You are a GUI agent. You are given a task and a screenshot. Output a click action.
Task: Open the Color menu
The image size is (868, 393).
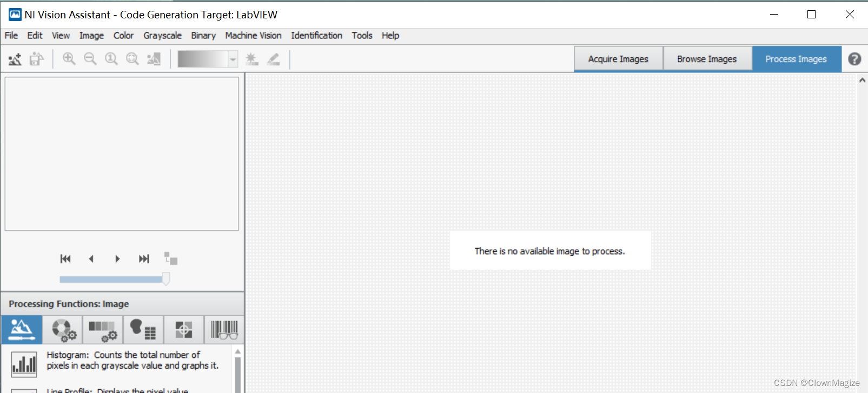pos(123,36)
